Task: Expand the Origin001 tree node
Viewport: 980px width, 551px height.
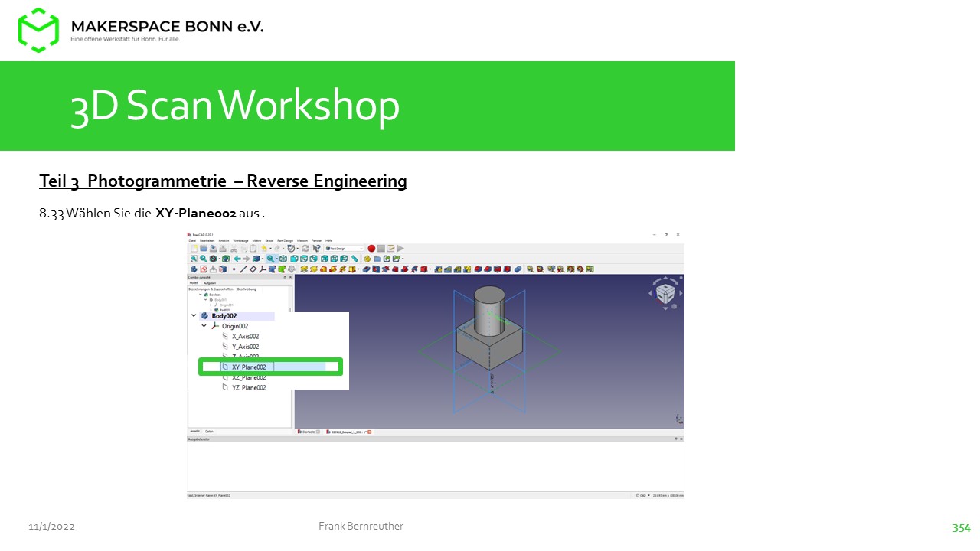Action: pyautogui.click(x=211, y=305)
